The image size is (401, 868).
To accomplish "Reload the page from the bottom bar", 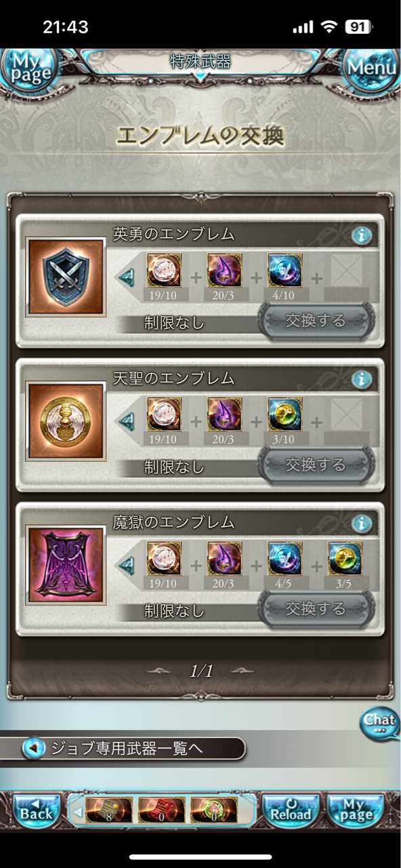I will [291, 810].
